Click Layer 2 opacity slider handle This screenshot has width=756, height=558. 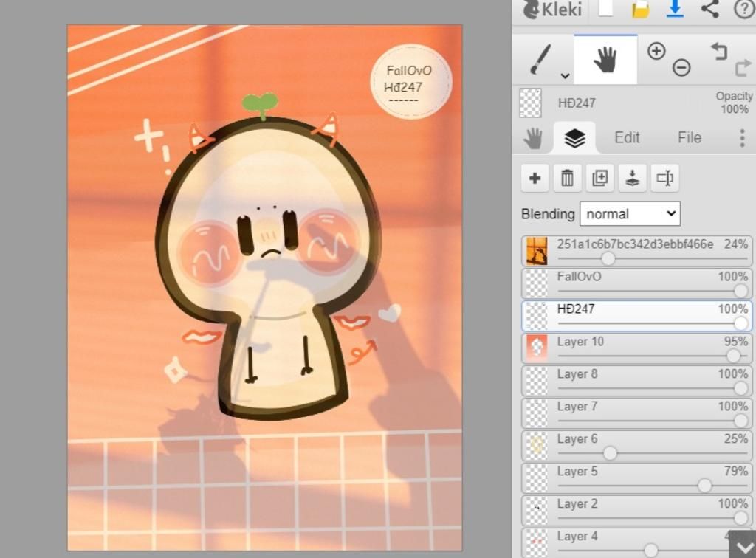(x=741, y=518)
